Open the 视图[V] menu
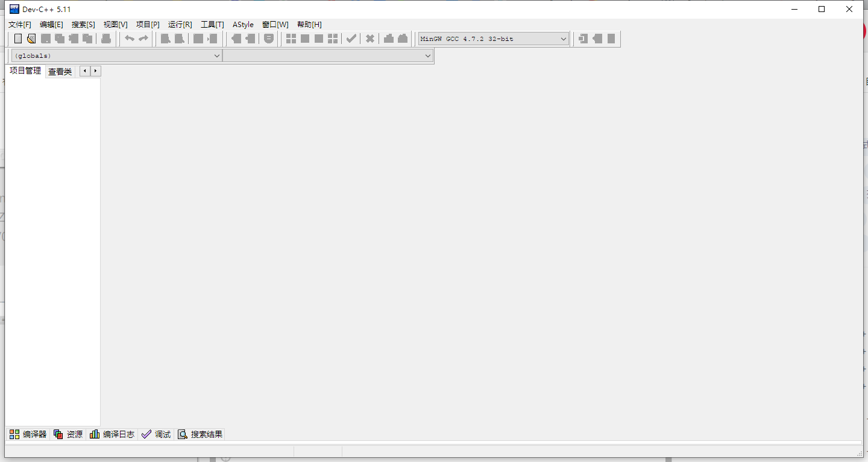This screenshot has height=462, width=868. pyautogui.click(x=116, y=25)
